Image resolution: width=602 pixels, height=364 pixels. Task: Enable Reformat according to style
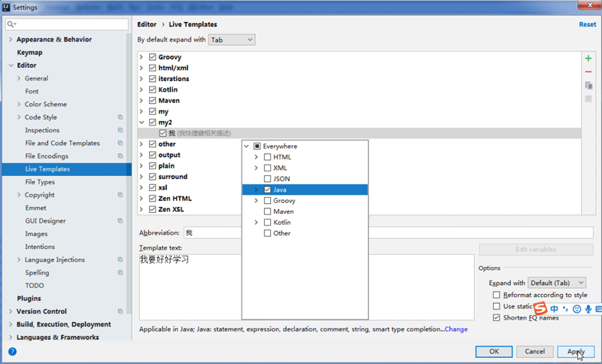(496, 296)
